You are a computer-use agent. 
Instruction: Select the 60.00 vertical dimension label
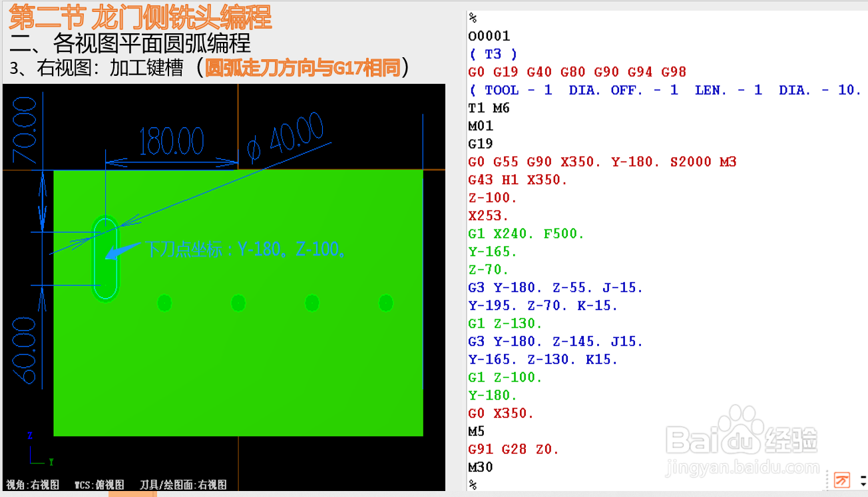pos(25,350)
